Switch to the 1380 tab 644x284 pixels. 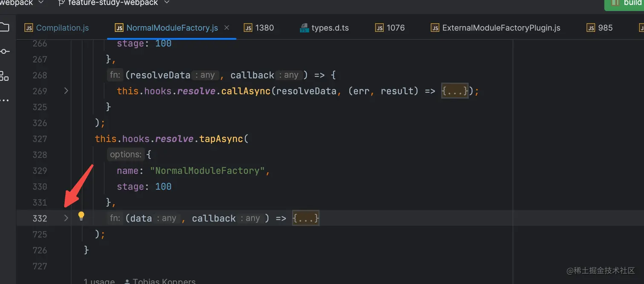pos(259,28)
